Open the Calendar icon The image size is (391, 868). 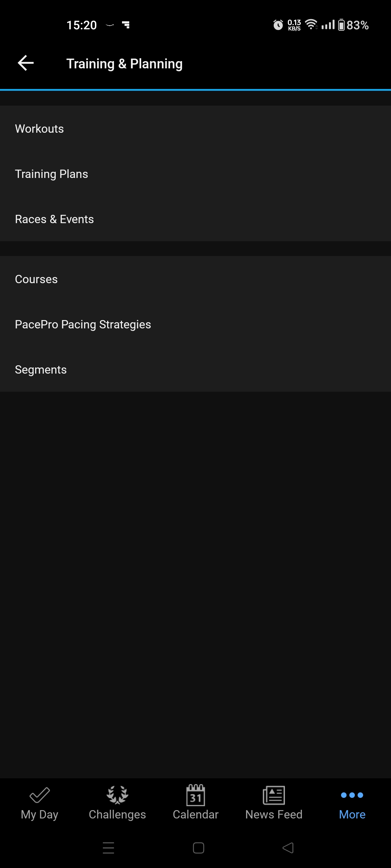pos(195,795)
